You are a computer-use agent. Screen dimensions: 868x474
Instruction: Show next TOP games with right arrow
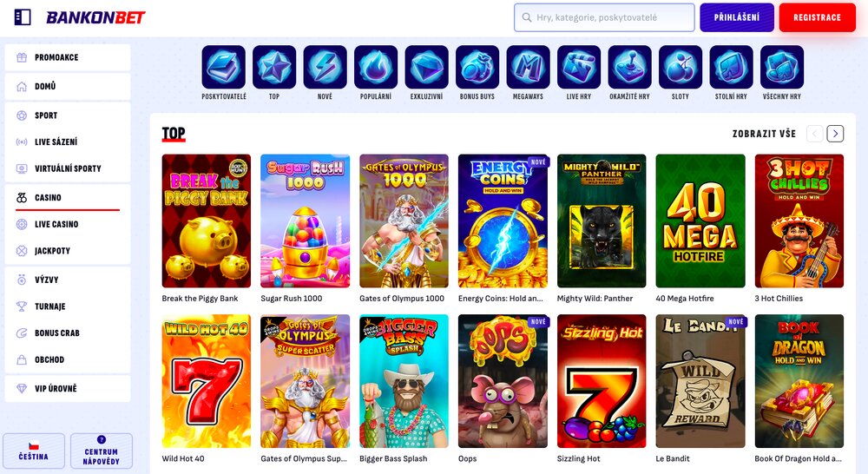click(x=835, y=134)
